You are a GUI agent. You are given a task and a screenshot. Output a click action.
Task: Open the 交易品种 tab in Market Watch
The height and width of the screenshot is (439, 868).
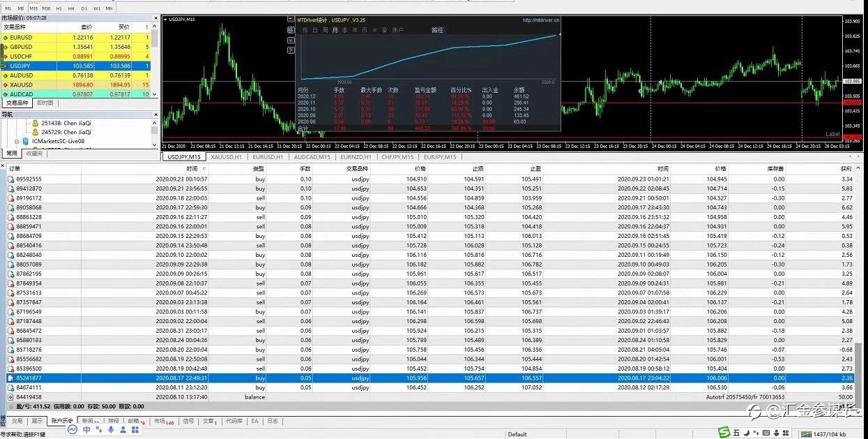coord(17,103)
